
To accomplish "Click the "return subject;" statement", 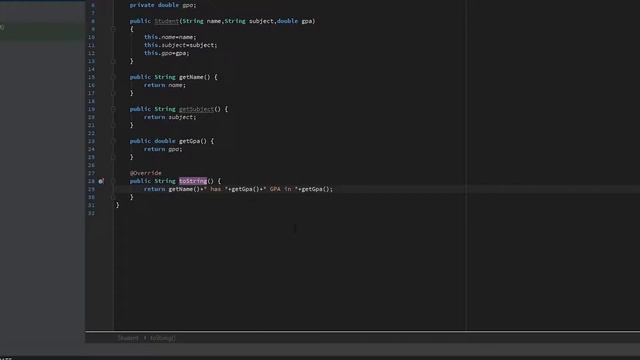I will 170,117.
